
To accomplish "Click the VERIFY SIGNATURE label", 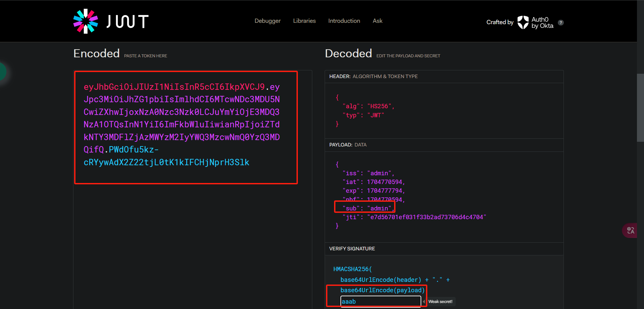I will click(352, 249).
